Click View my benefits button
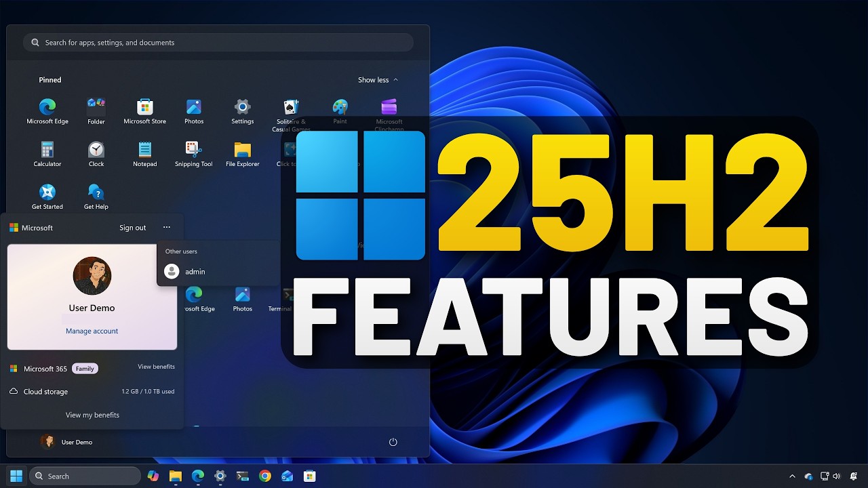868x488 pixels. coord(92,415)
